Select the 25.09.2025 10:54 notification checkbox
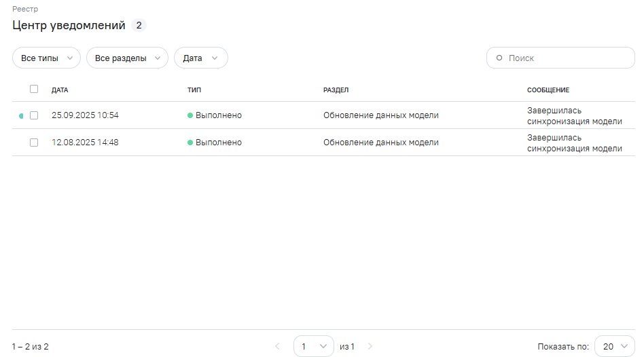Viewport: 644px width, 357px height. (34, 115)
